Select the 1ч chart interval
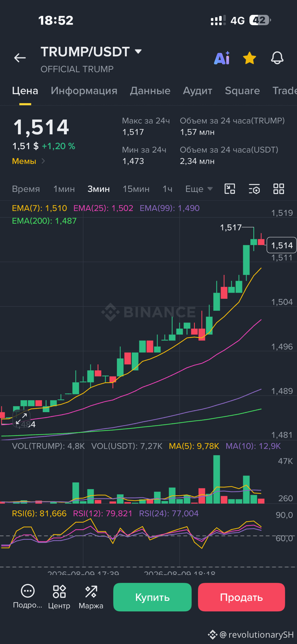 168,189
